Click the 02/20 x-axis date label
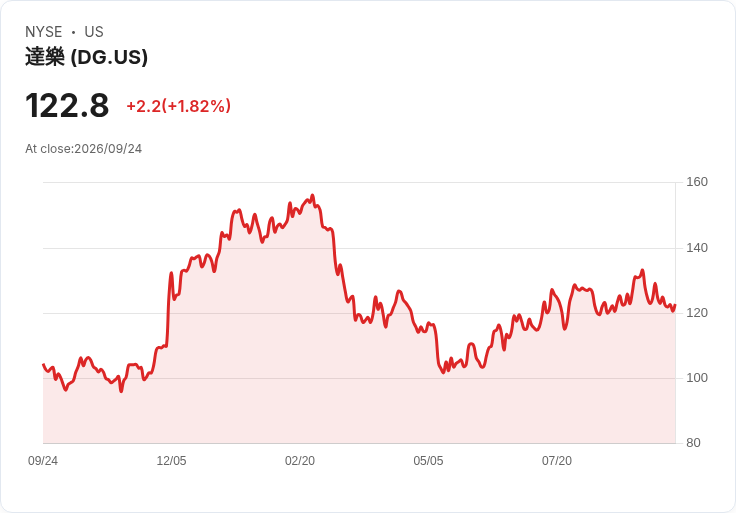Viewport: 736px width, 513px height. click(300, 461)
